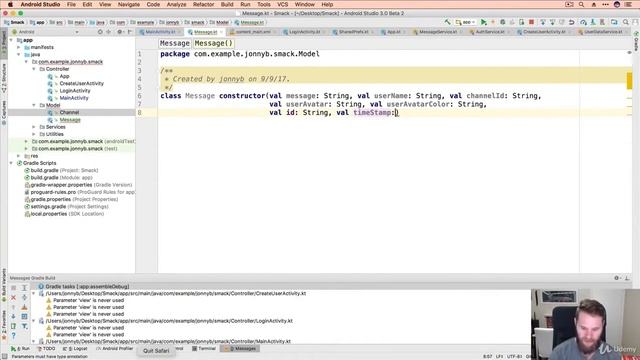Switch to the SharedPrefs.kt tab
640x360 pixels.
(353, 32)
